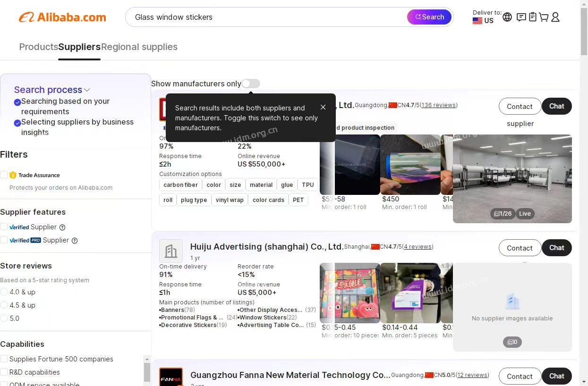Open the orders clipboard icon in header
Viewport: 588px width, 386px height.
pos(533,17)
